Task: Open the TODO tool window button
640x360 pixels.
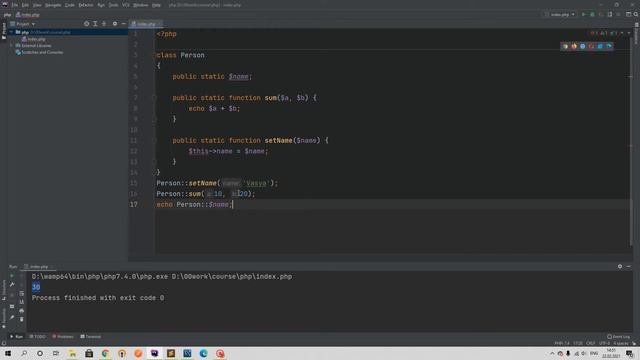Action: click(x=38, y=337)
